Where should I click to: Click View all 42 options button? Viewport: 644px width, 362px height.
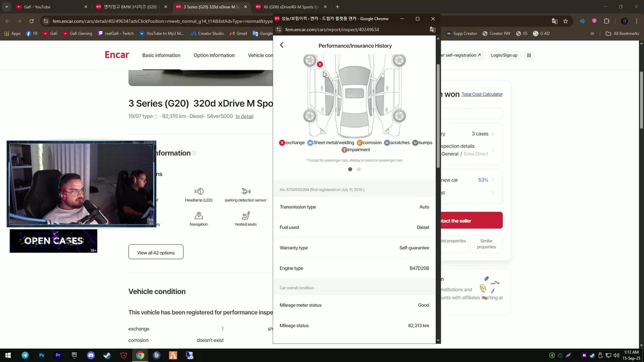click(x=156, y=252)
